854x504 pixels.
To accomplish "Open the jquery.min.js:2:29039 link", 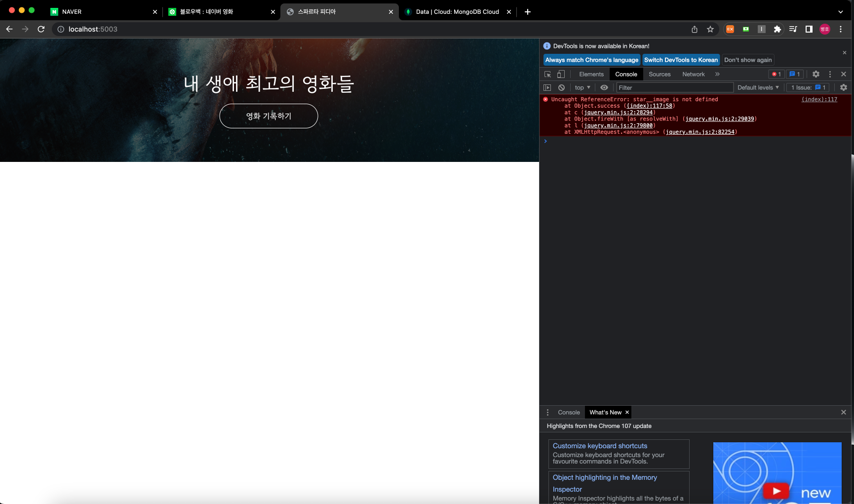I will click(719, 119).
